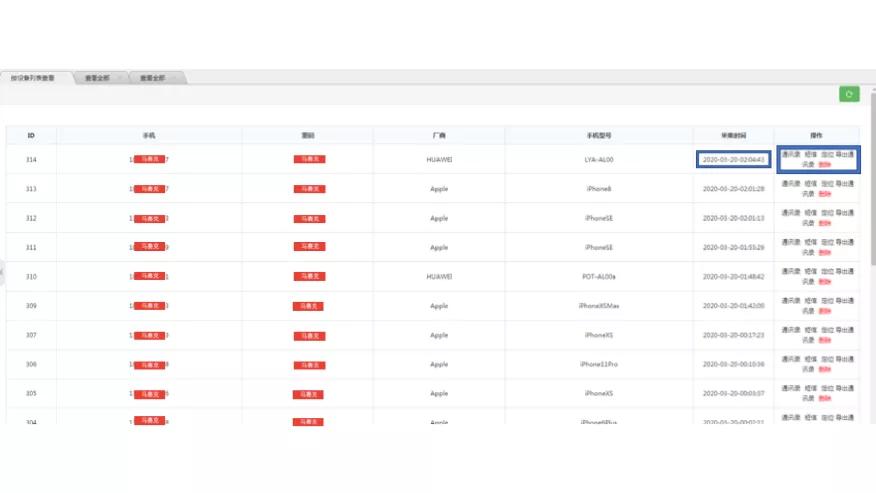Click the red 删除 link in row 307
This screenshot has width=876, height=493.
[x=825, y=340]
